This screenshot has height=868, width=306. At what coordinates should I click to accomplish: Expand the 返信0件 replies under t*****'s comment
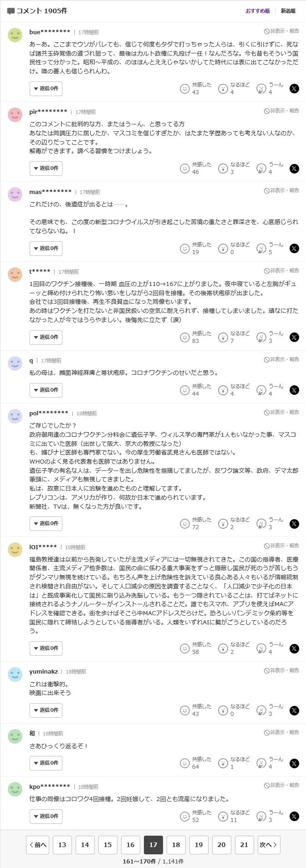pyautogui.click(x=46, y=337)
